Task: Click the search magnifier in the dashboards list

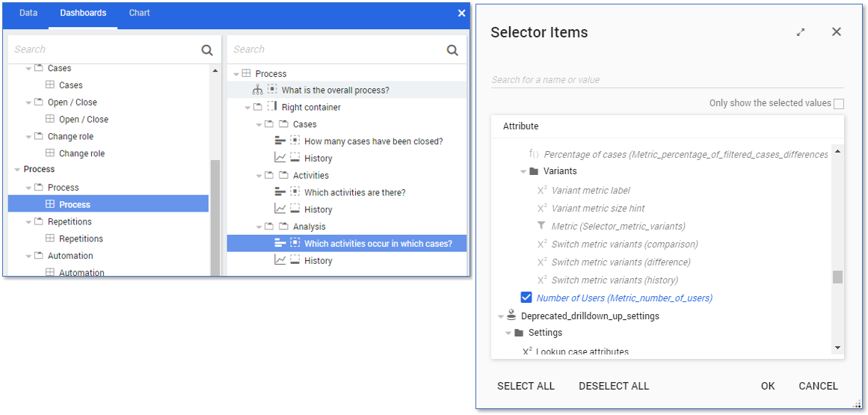Action: (x=207, y=50)
